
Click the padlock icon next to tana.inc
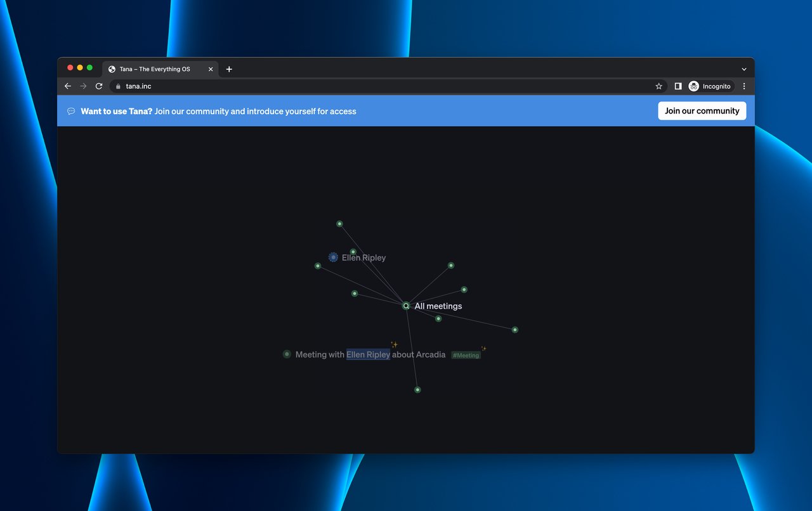pyautogui.click(x=117, y=86)
